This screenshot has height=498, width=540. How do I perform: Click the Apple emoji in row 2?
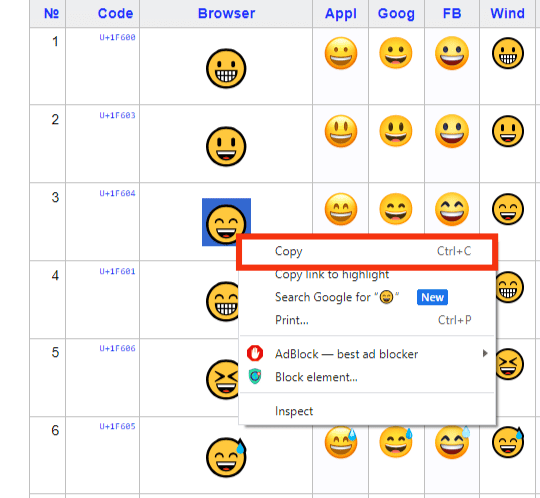pyautogui.click(x=341, y=131)
